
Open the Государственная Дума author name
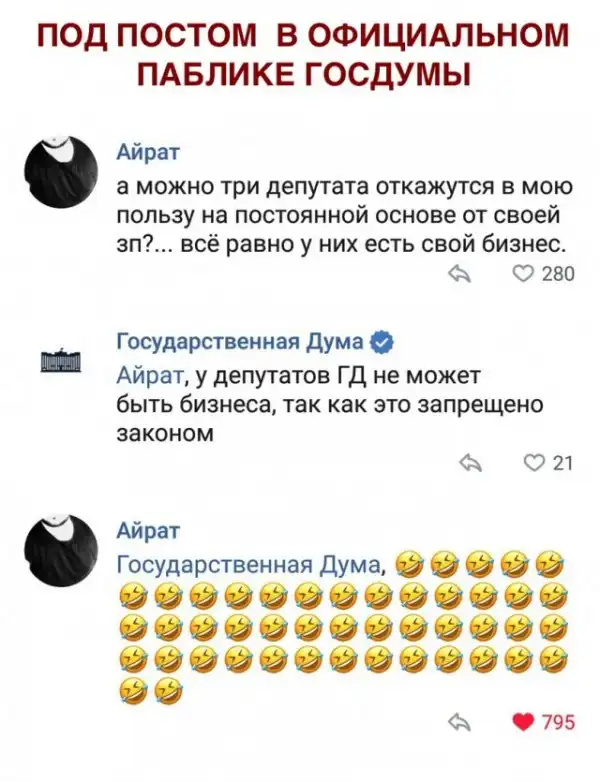click(240, 343)
